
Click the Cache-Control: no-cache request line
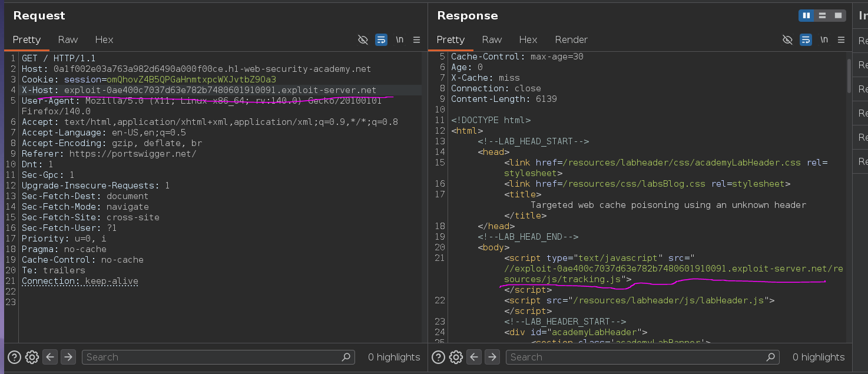82,260
